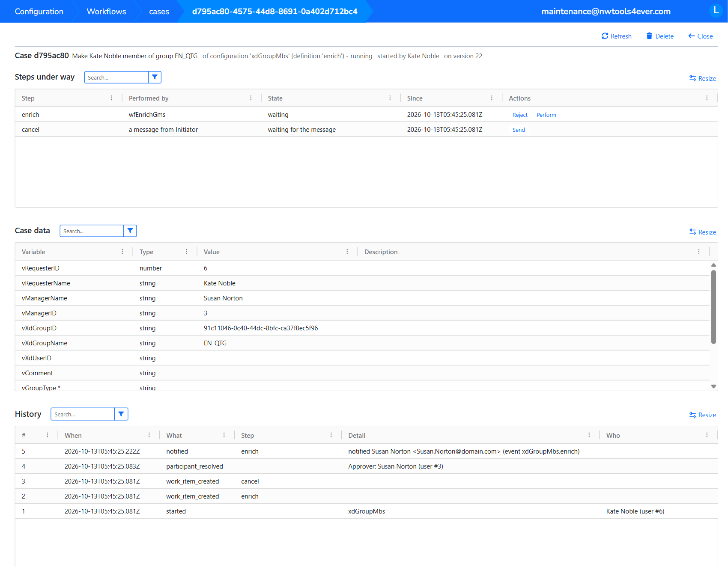Image resolution: width=728 pixels, height=567 pixels.
Task: Open Since column options menu
Action: point(492,98)
